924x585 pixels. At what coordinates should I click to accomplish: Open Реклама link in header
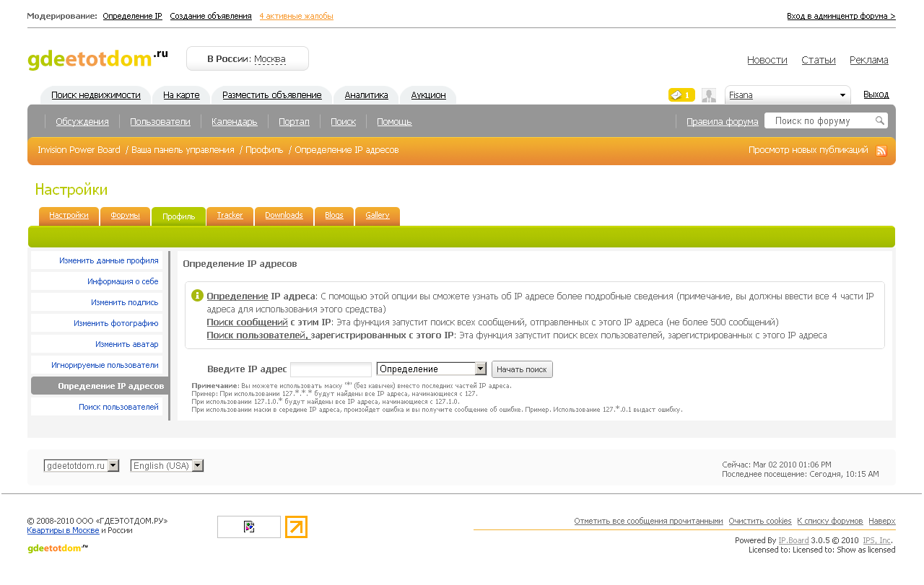pos(869,60)
